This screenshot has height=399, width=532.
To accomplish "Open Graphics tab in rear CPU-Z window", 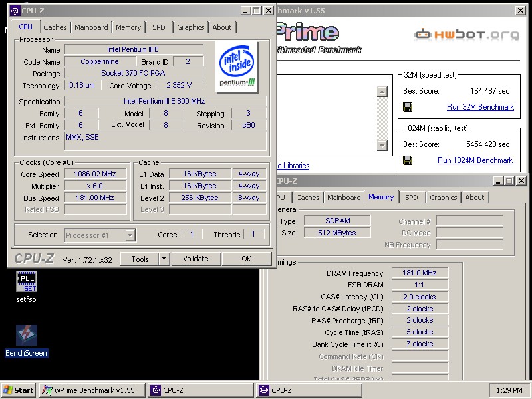I will coord(443,198).
